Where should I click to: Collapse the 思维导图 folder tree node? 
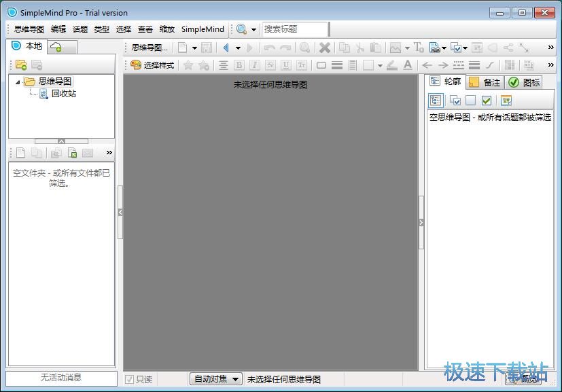[18, 82]
